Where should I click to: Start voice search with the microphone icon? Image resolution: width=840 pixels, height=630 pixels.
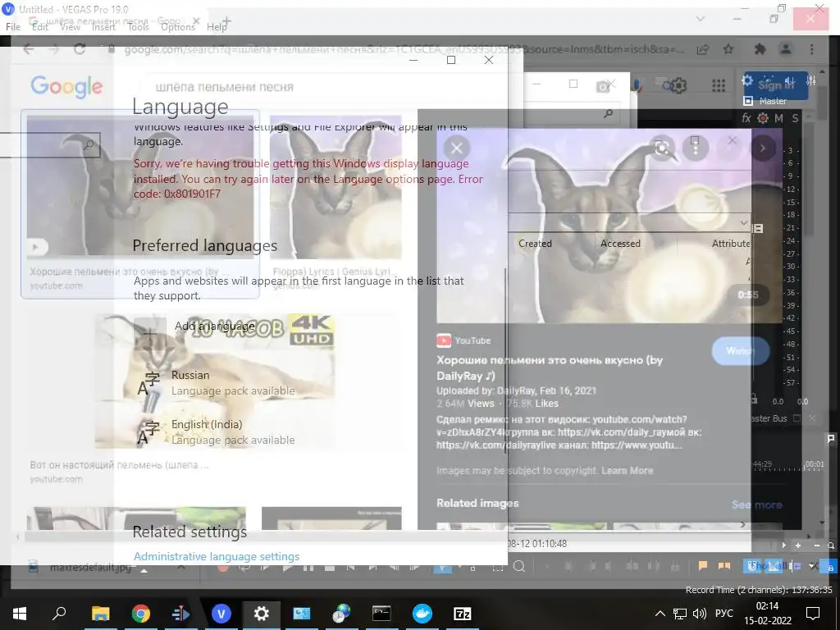[x=636, y=85]
